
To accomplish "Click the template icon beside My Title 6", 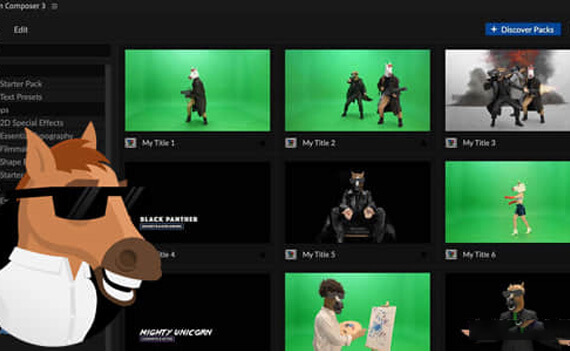I will (x=451, y=255).
